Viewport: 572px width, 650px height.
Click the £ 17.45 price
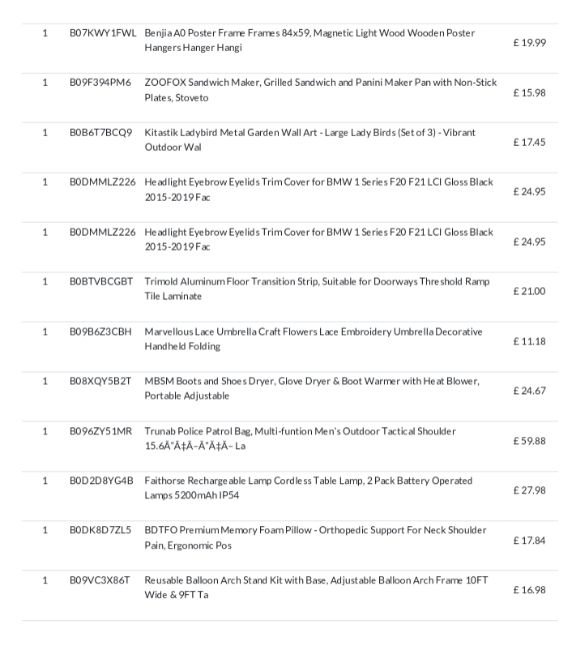529,142
